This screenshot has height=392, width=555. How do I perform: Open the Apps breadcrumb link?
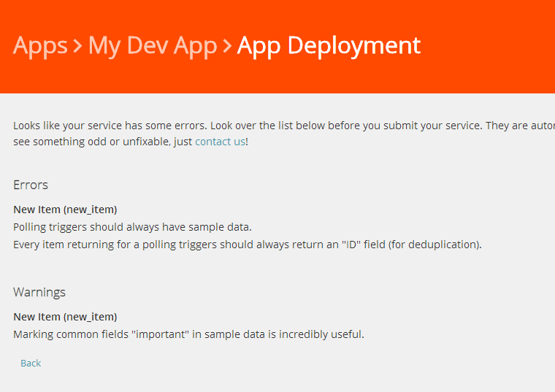point(40,46)
